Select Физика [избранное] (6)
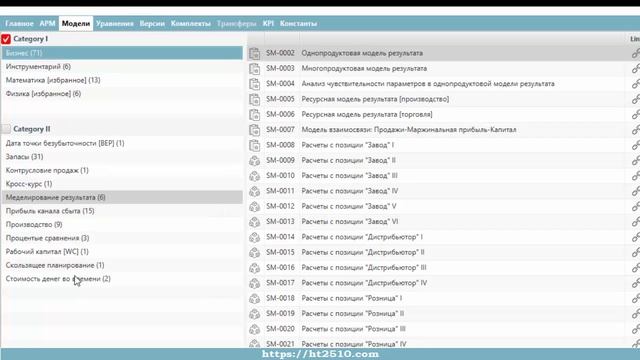This screenshot has height=360, width=640. click(x=122, y=93)
